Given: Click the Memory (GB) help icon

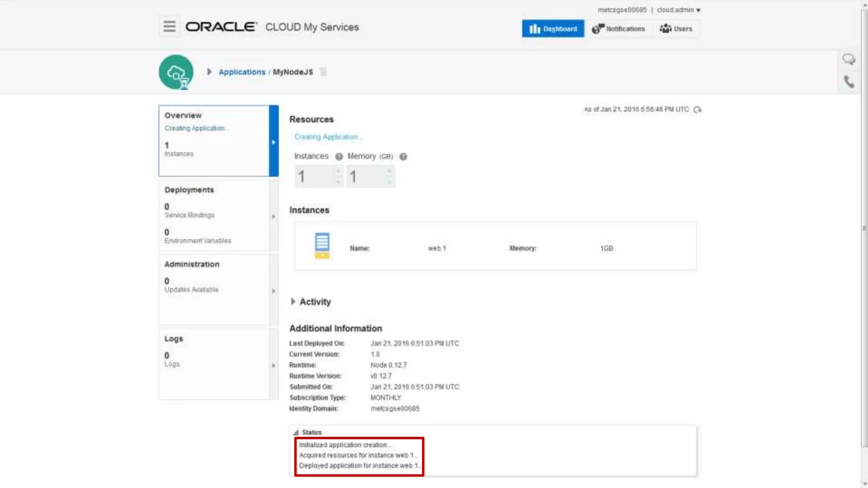Looking at the screenshot, I should coord(403,156).
